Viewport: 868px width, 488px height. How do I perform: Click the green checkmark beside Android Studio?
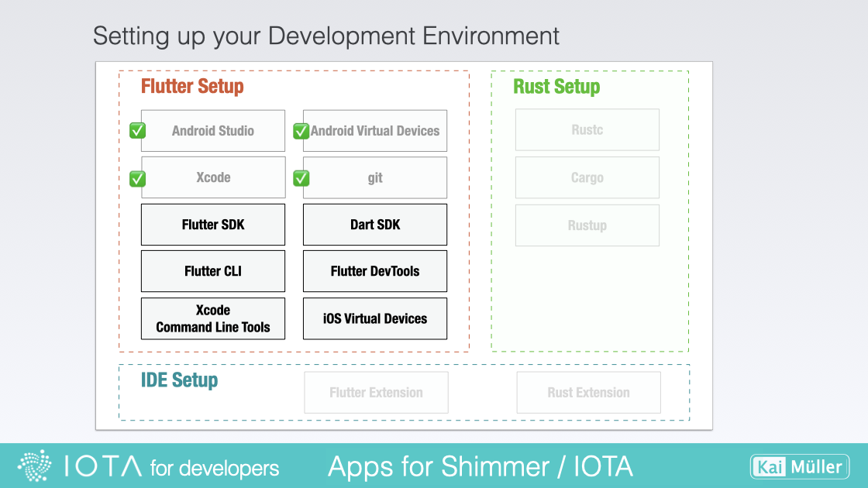(x=137, y=131)
